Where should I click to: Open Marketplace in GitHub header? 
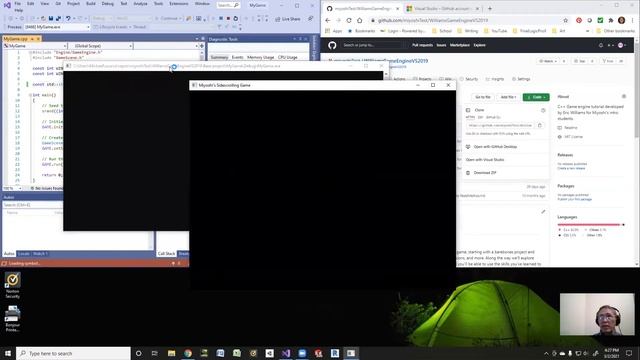[460, 45]
